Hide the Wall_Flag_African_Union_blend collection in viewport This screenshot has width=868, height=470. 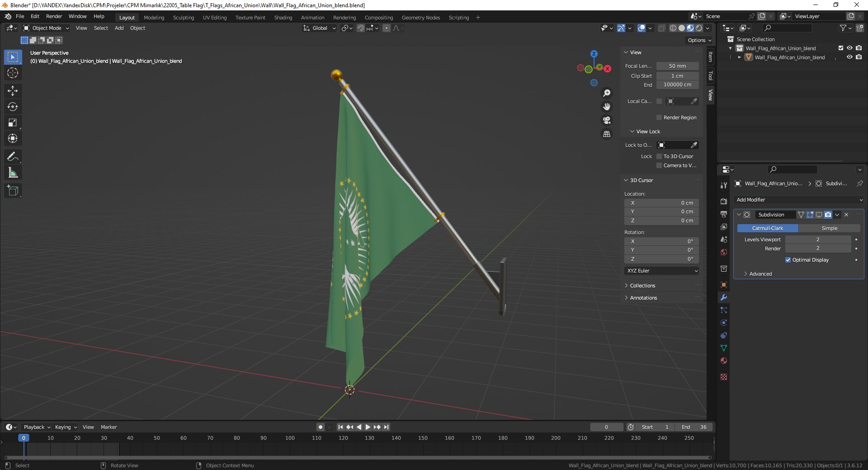[849, 48]
